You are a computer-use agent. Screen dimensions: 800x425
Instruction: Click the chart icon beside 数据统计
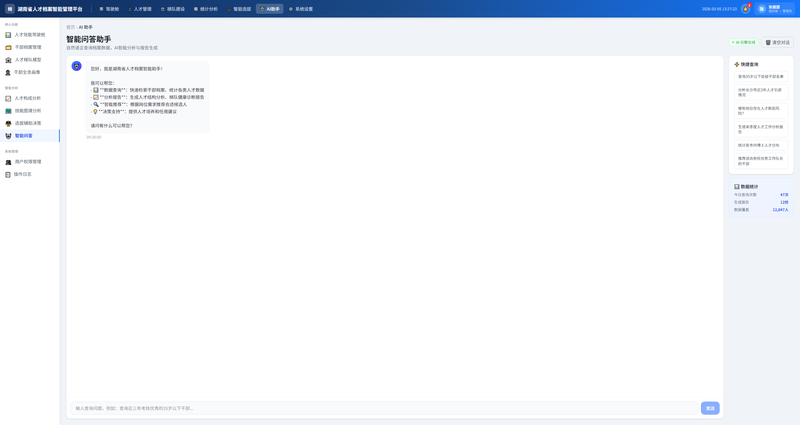[x=736, y=187]
